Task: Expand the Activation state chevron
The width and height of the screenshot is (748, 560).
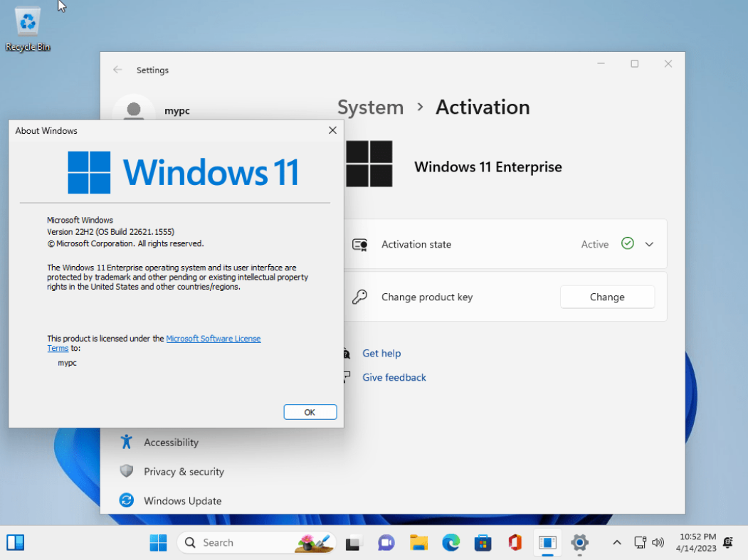Action: (649, 244)
